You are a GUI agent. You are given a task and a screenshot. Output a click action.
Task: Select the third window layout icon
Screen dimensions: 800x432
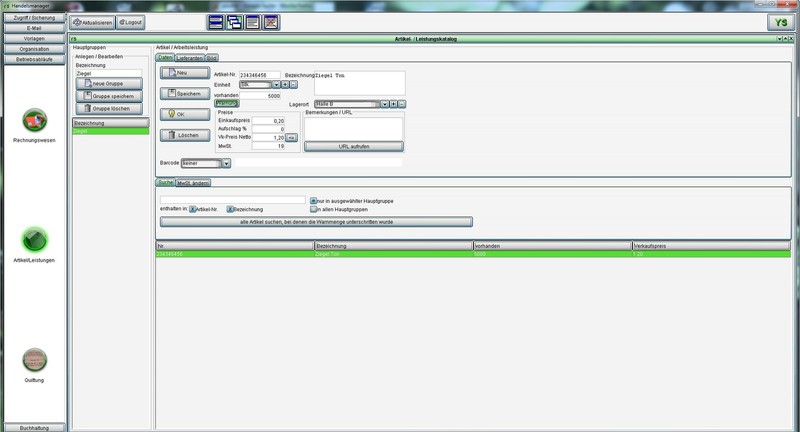point(253,22)
